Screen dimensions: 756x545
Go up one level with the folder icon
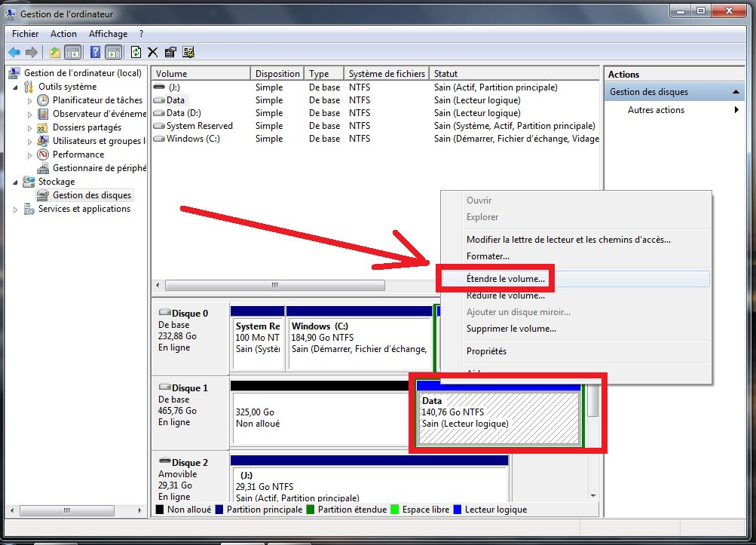coord(55,52)
